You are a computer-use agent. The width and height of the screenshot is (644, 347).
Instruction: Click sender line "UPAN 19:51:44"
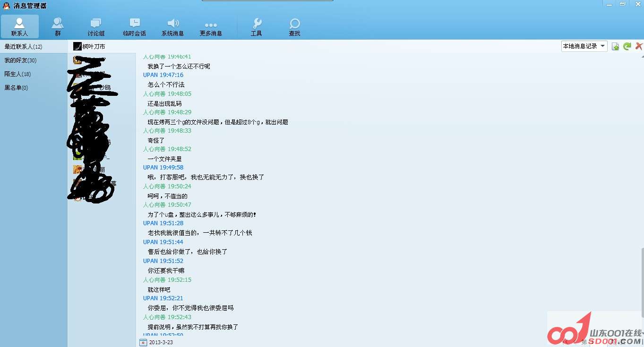163,242
